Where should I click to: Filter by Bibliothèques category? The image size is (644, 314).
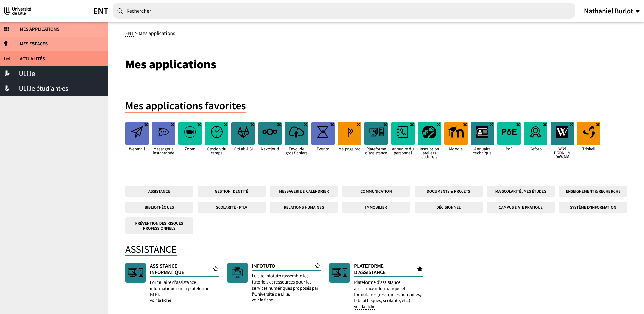[x=159, y=207]
